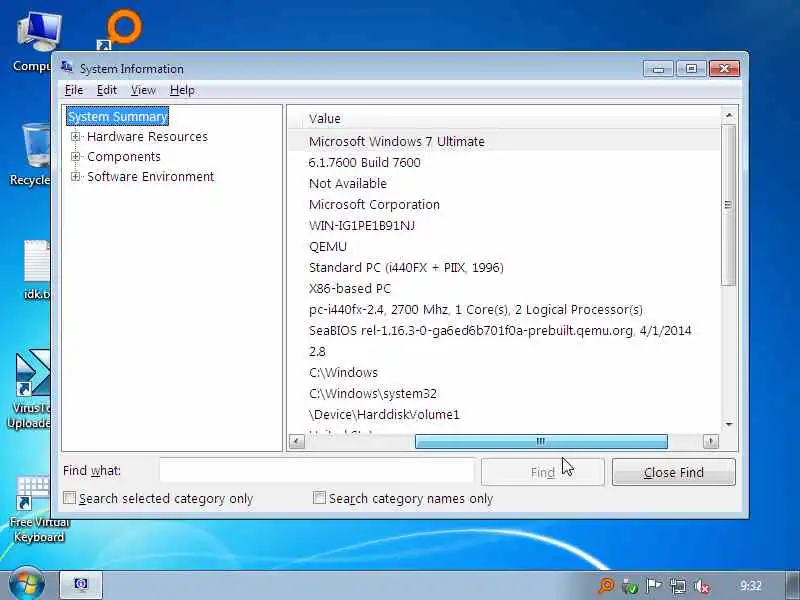Image resolution: width=800 pixels, height=600 pixels.
Task: Minimize the System Information window
Action: click(658, 68)
